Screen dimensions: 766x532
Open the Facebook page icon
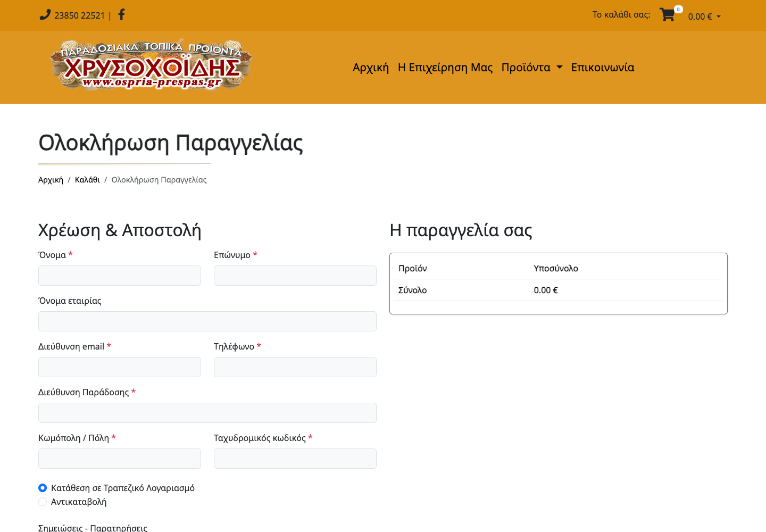tap(121, 14)
